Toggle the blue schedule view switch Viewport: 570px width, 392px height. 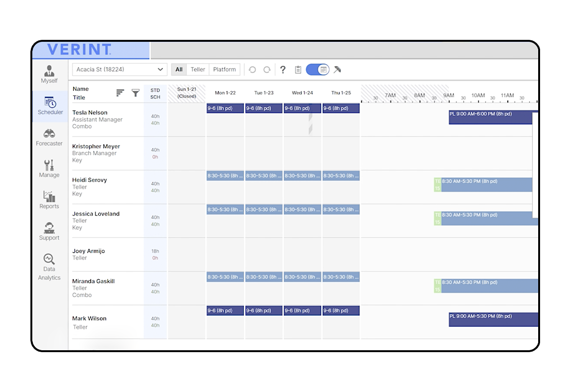click(317, 70)
